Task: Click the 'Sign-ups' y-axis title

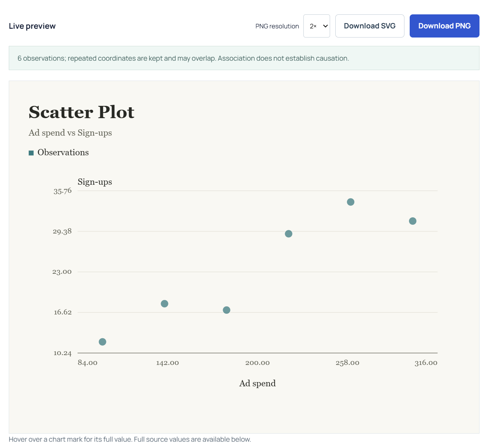Action: click(95, 182)
